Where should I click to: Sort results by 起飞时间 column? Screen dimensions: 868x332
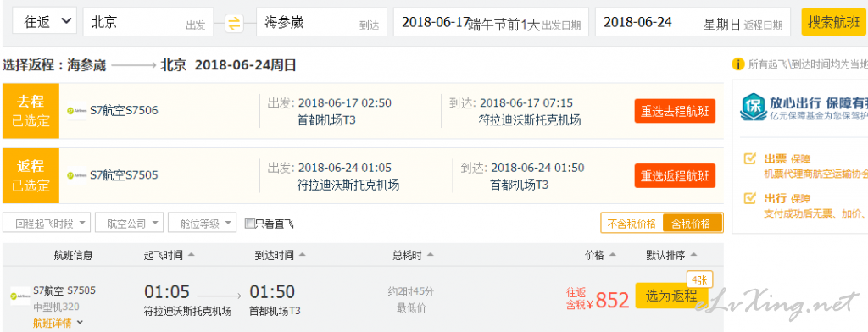pos(169,255)
